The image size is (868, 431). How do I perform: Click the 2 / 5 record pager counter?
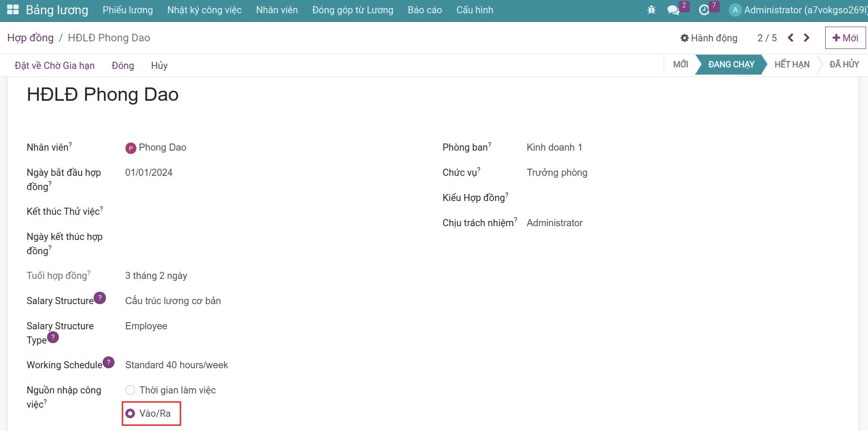767,38
